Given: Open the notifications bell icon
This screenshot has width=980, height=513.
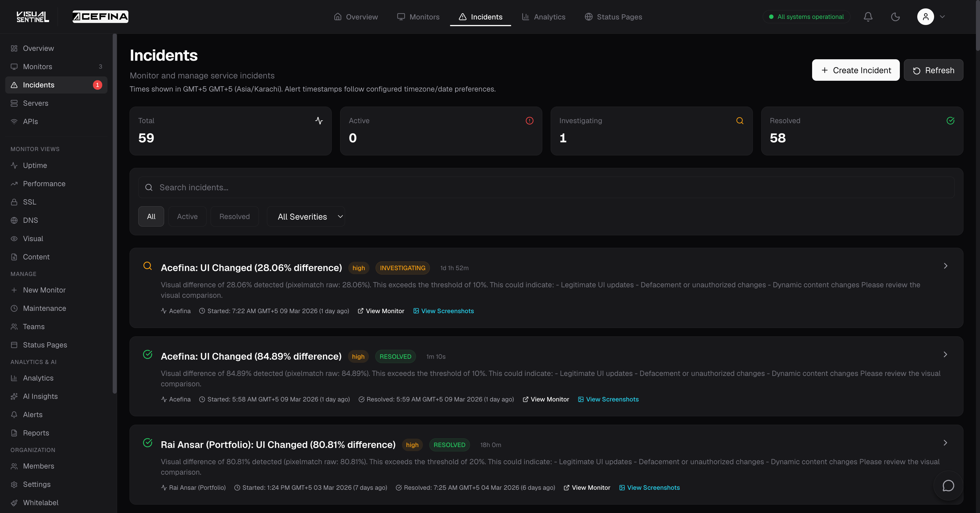Looking at the screenshot, I should [x=868, y=17].
